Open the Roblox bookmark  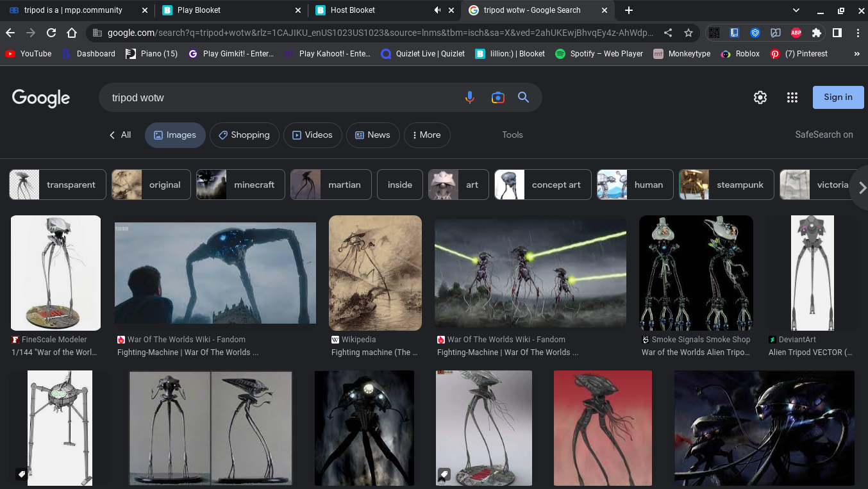tap(740, 54)
